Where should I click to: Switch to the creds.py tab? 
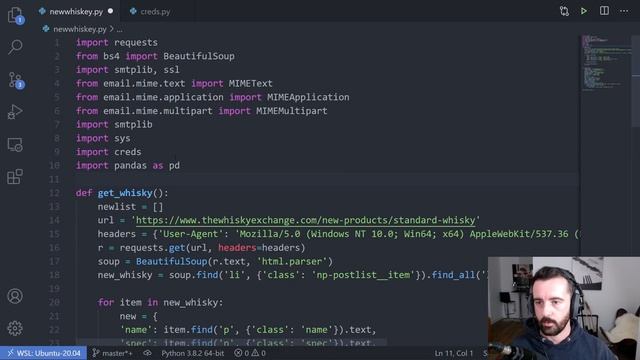click(x=150, y=12)
